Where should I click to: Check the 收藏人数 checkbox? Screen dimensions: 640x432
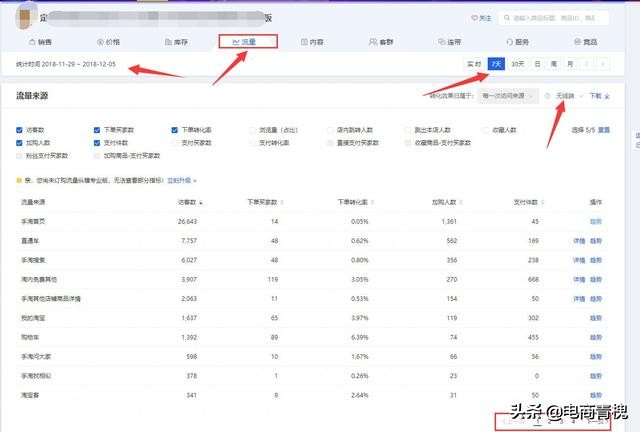485,130
